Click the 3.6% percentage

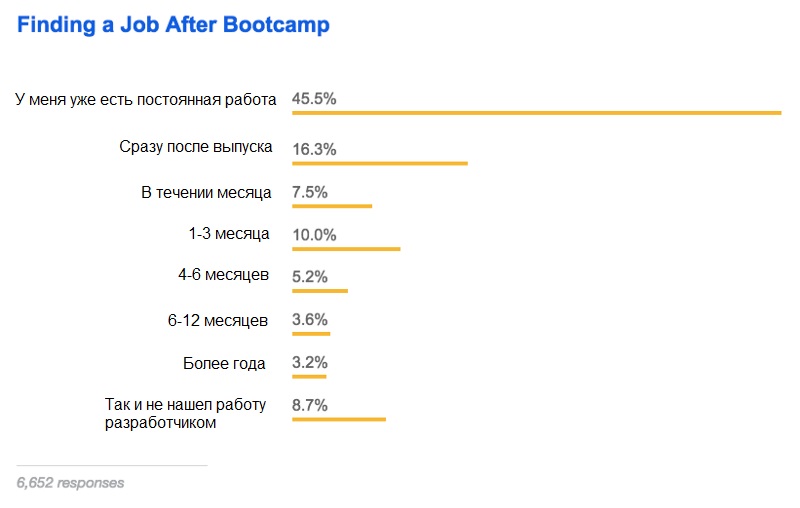click(x=310, y=320)
